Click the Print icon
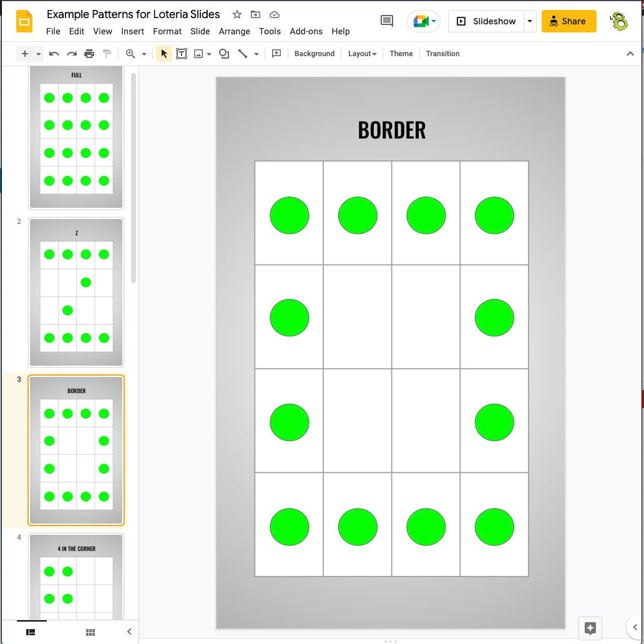 (89, 54)
